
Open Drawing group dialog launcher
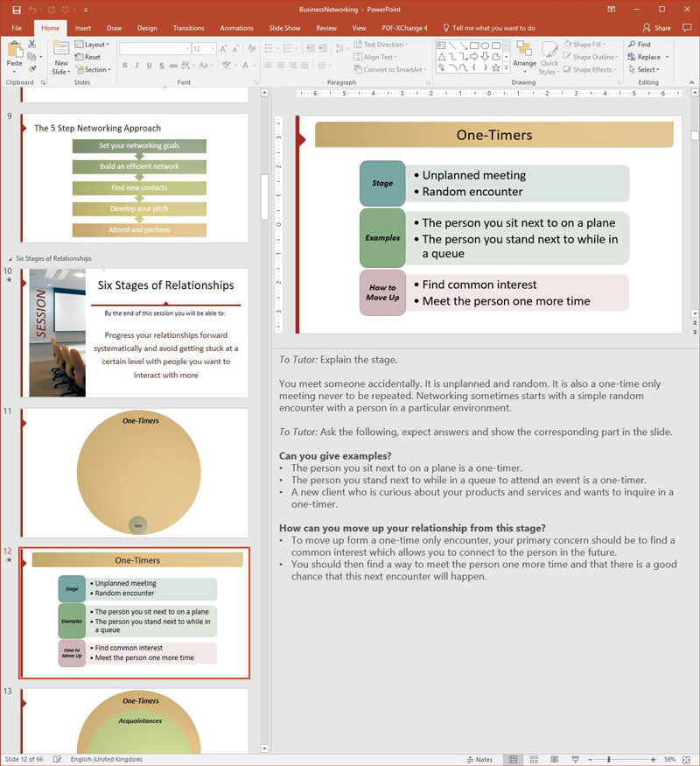point(619,83)
